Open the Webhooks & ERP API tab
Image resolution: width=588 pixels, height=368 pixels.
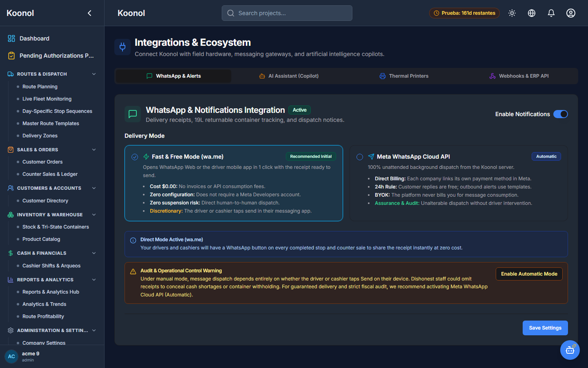[519, 76]
